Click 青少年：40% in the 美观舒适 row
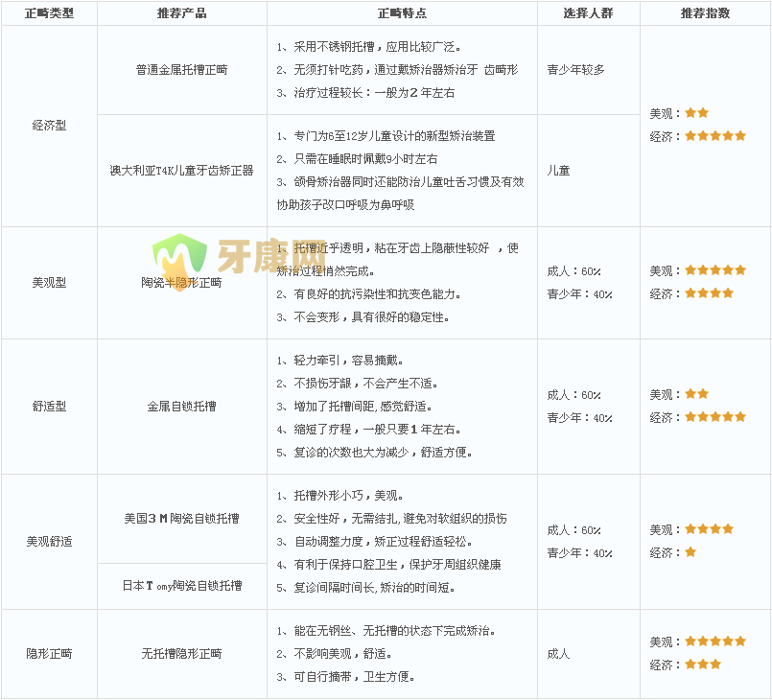 click(x=579, y=553)
